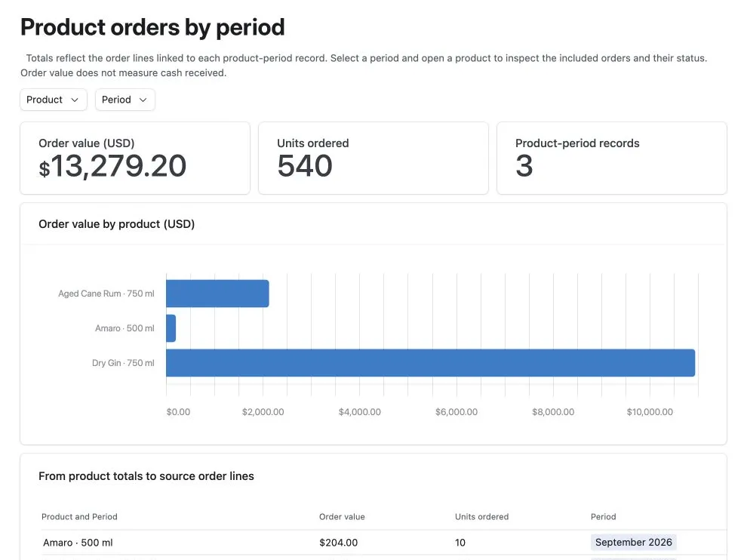Click the $204.00 order value cell

click(338, 543)
